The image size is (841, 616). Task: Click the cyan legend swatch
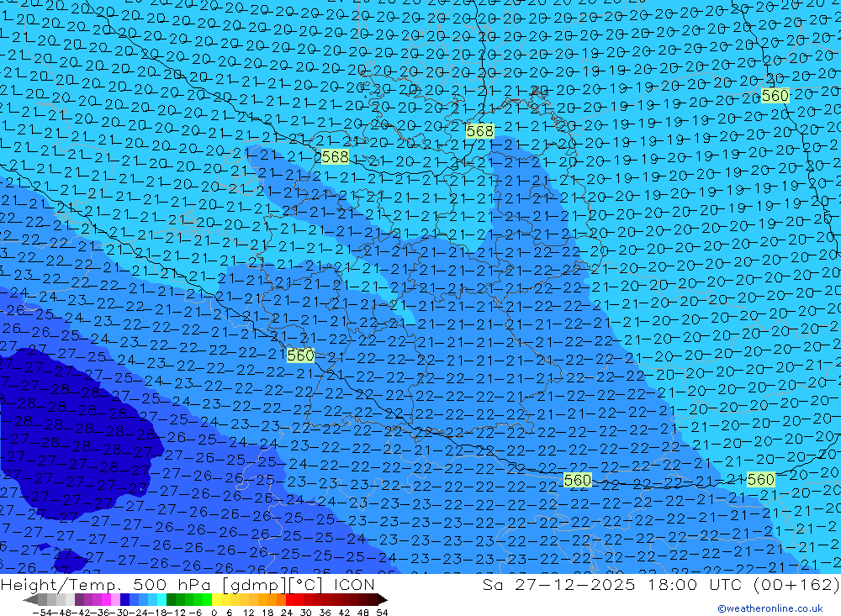coord(161,599)
